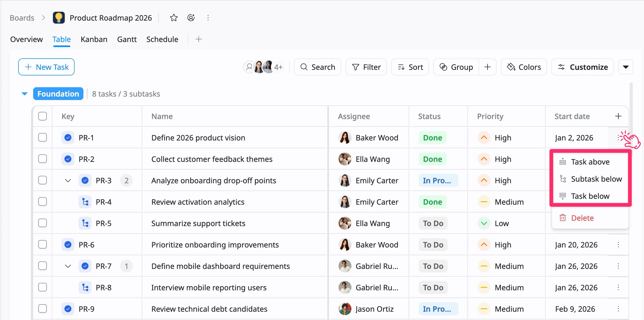
Task: Check the PR-2 row checkbox
Action: click(x=43, y=159)
